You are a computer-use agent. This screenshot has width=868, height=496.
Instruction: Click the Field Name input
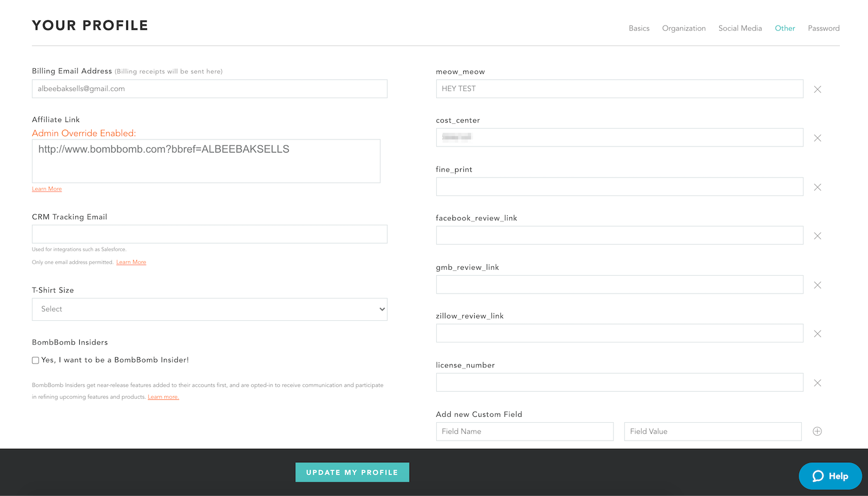525,431
